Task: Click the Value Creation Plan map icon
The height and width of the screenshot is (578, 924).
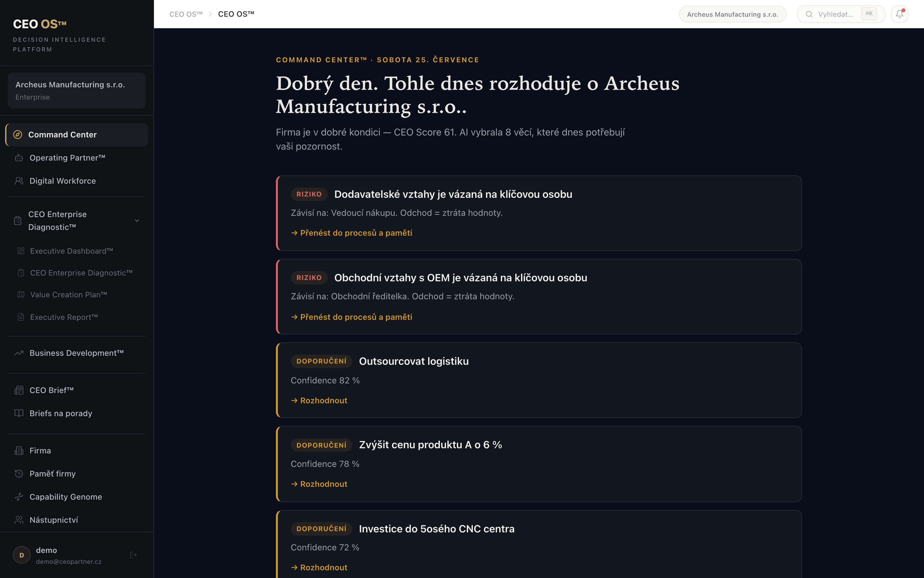Action: [21, 295]
